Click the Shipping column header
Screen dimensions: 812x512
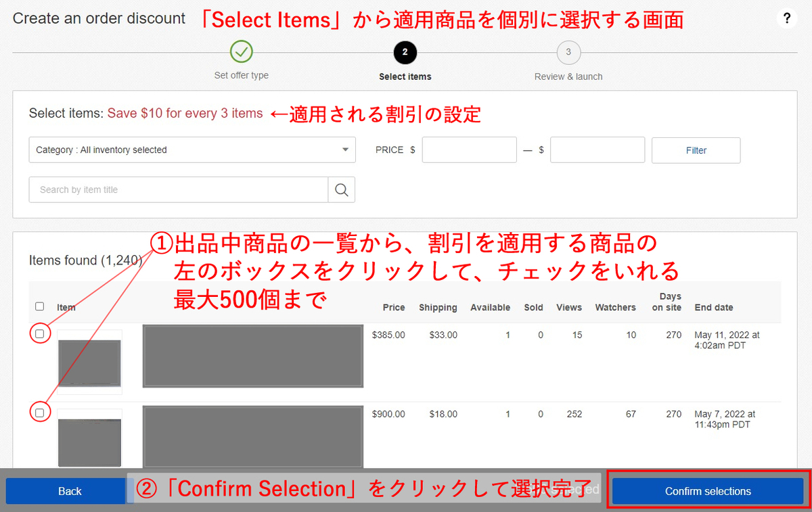click(438, 307)
